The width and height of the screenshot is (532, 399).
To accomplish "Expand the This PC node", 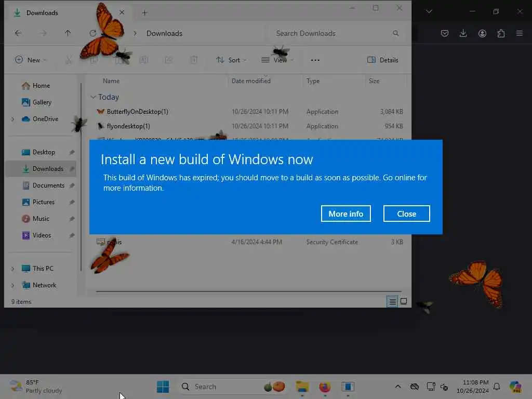I will (13, 269).
